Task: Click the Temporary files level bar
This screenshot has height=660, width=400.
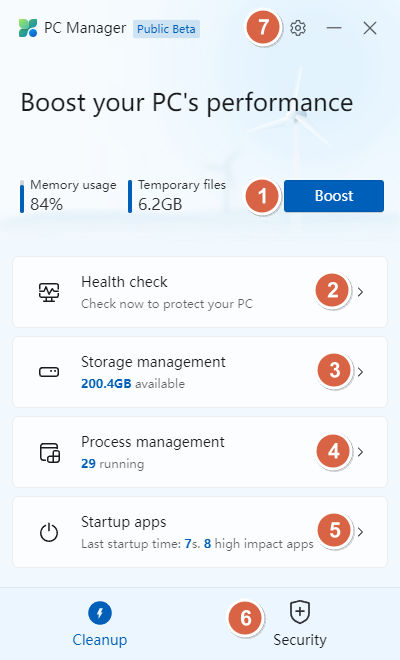Action: [x=130, y=196]
